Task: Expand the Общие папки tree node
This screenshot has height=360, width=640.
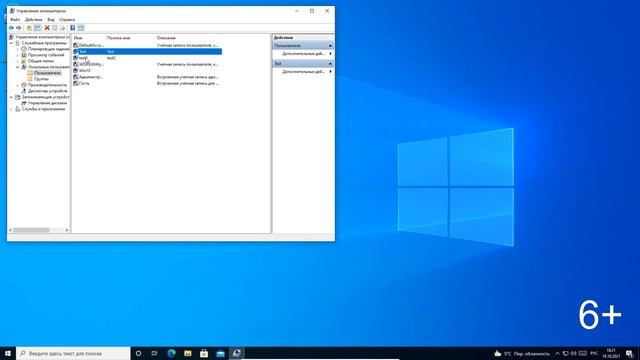Action: [18, 61]
